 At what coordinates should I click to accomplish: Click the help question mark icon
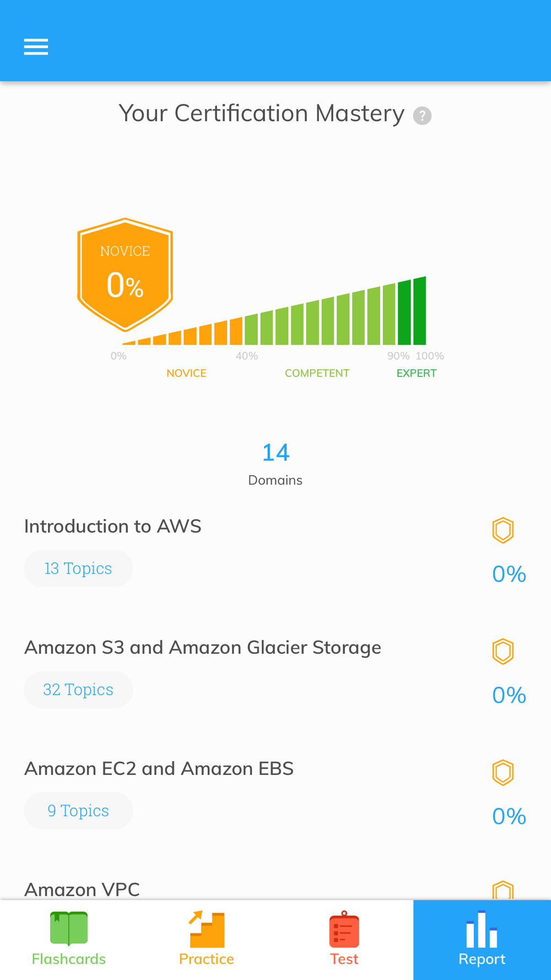[x=422, y=116]
